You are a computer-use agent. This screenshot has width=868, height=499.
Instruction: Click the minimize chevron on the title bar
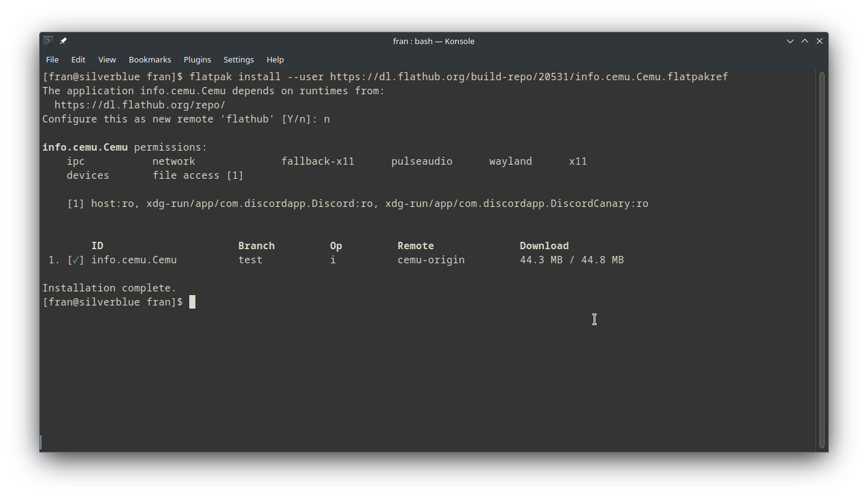(790, 40)
